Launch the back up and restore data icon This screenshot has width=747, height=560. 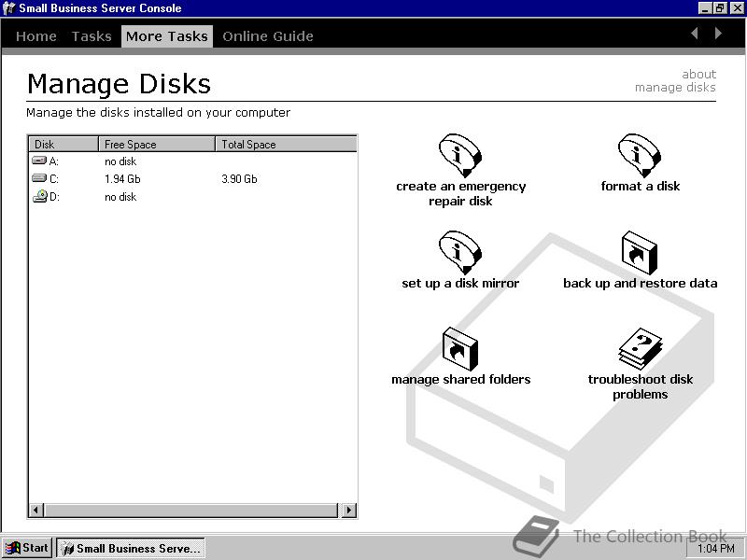pos(640,253)
